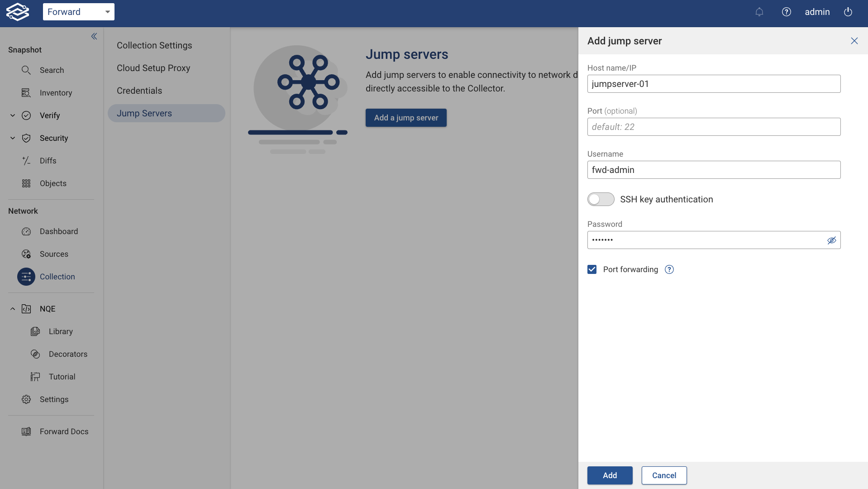Open the Diffs view

pos(48,161)
